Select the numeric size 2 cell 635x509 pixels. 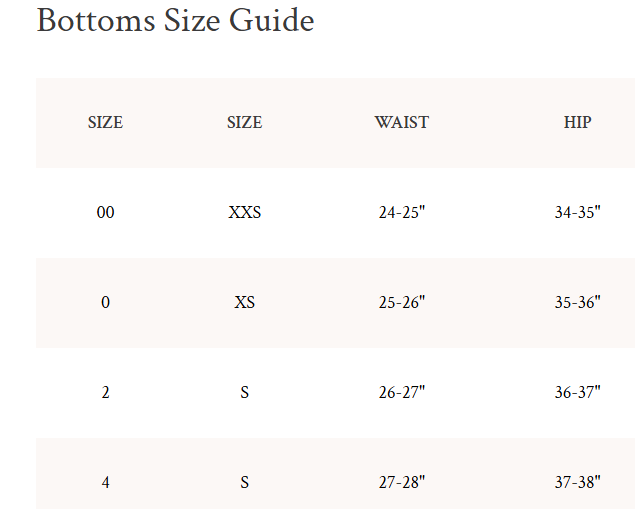point(105,392)
